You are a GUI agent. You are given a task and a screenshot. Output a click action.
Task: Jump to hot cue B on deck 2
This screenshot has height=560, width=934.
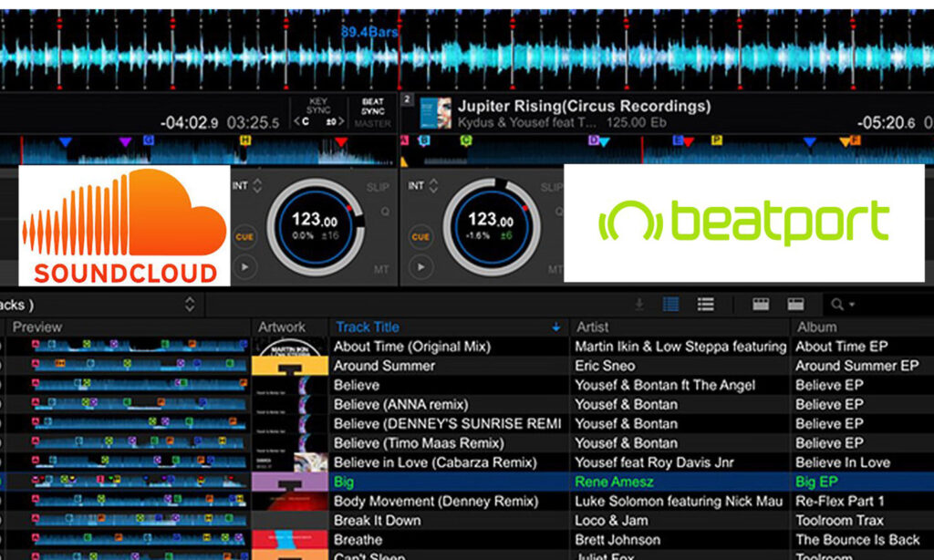(424, 140)
